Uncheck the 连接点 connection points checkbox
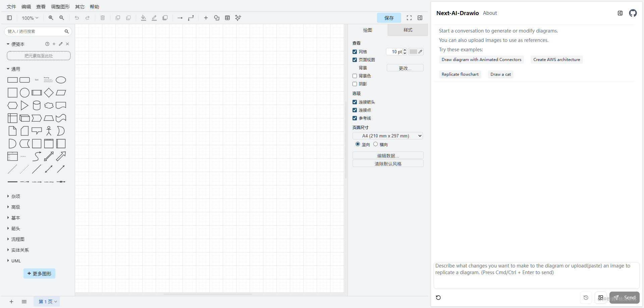Screen dimensions: 644x308 355,110
